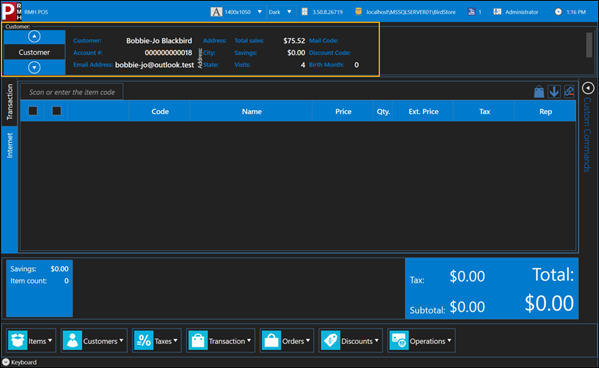Click the database connection icon in the title bar

358,12
